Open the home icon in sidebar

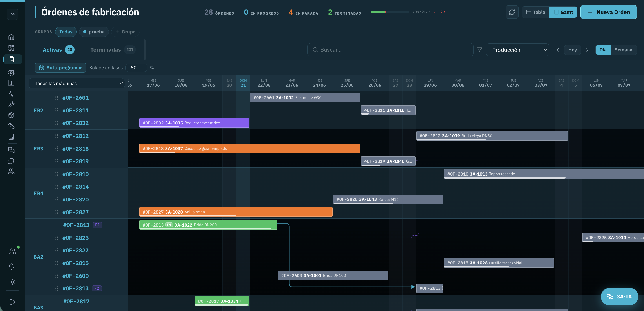11,37
